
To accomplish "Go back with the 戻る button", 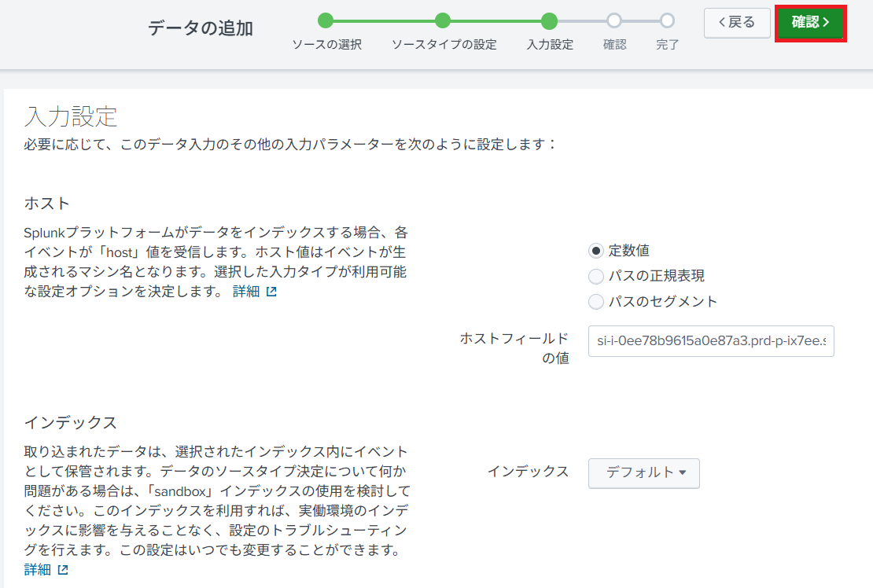I will tap(737, 23).
